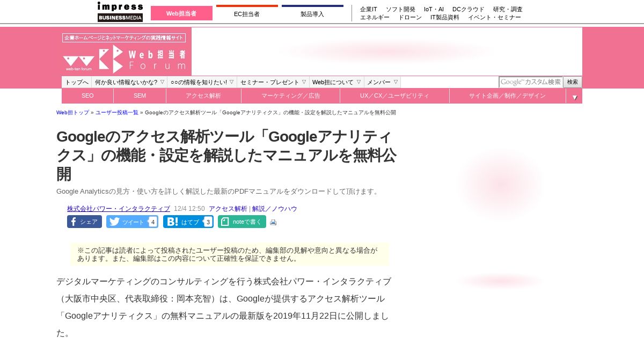Open the アクセス解析 category tab

(203, 96)
